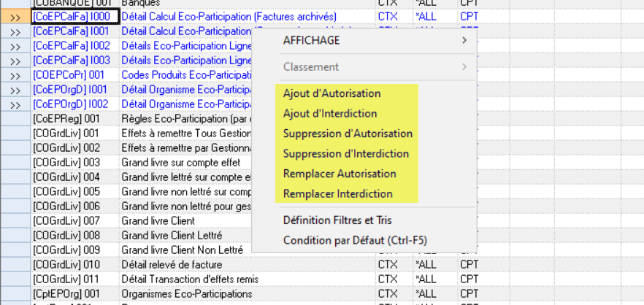Open the [CoEPOrgD] I002 blue link row
Screen dimensions: 644x305
(x=70, y=104)
